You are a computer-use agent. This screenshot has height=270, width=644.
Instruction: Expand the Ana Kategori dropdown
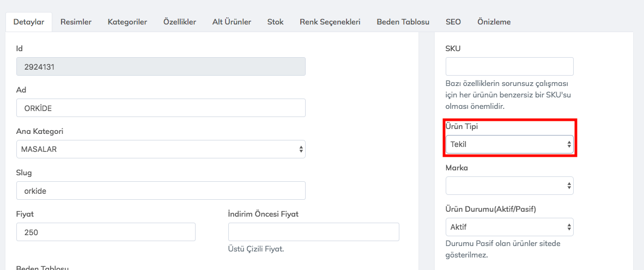click(161, 149)
